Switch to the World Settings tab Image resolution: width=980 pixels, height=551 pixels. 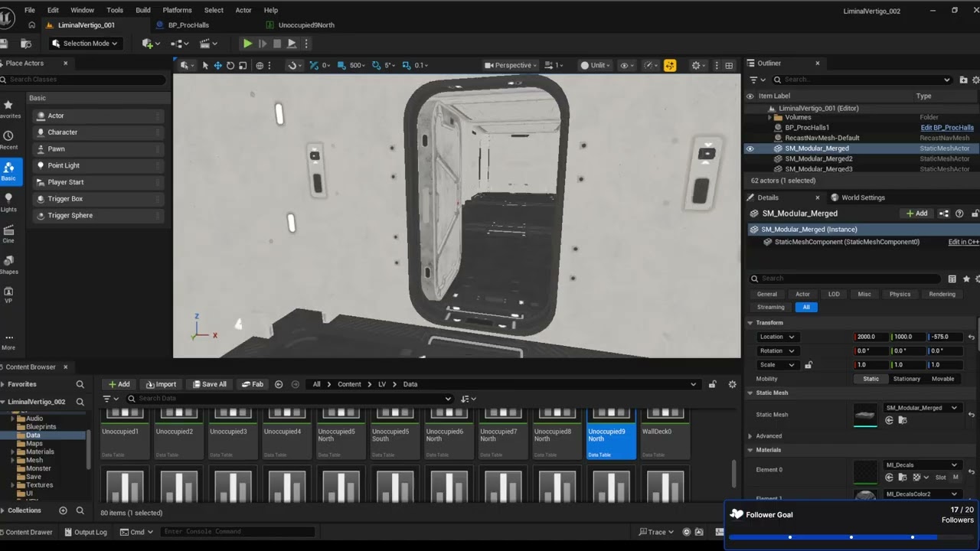point(857,197)
